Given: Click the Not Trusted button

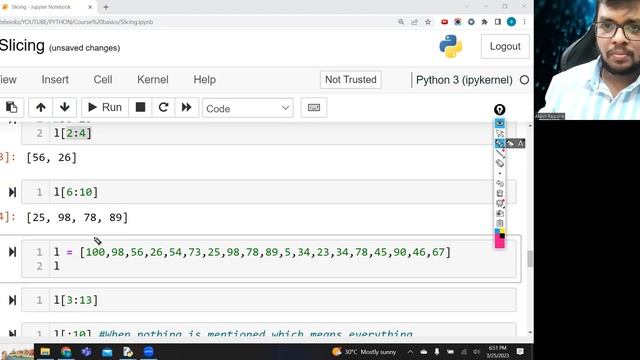Looking at the screenshot, I should (351, 80).
